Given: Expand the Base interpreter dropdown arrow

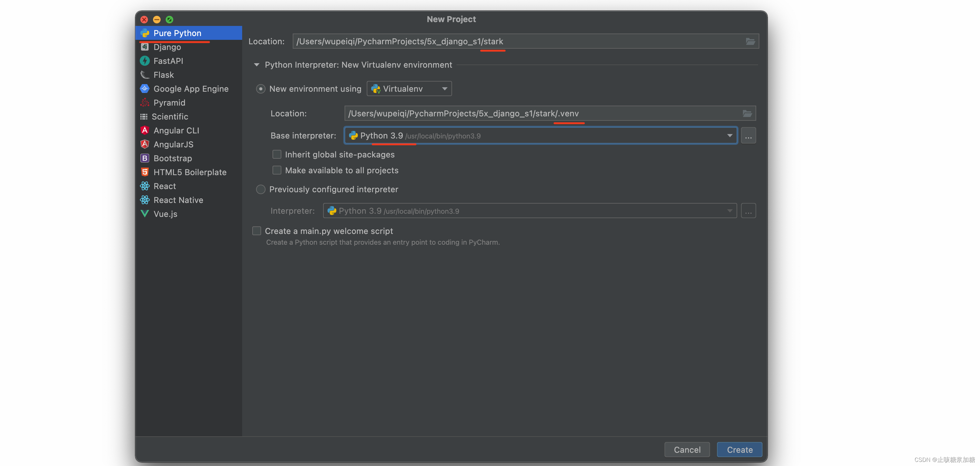Looking at the screenshot, I should click(729, 136).
